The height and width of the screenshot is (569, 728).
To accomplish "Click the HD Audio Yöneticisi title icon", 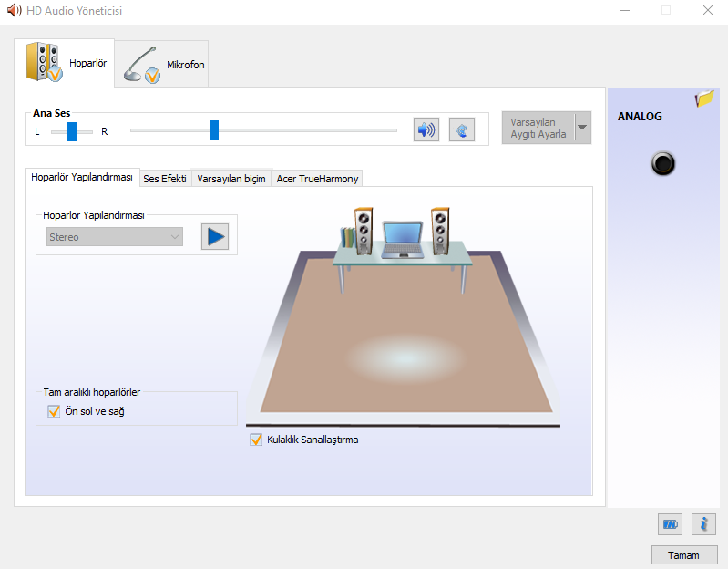I will [15, 10].
